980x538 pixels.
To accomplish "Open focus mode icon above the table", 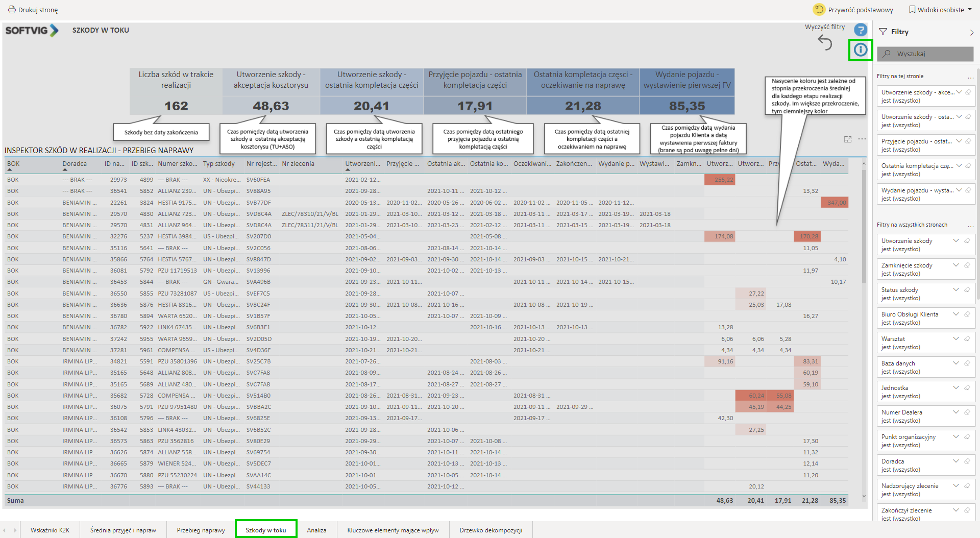I will (848, 139).
